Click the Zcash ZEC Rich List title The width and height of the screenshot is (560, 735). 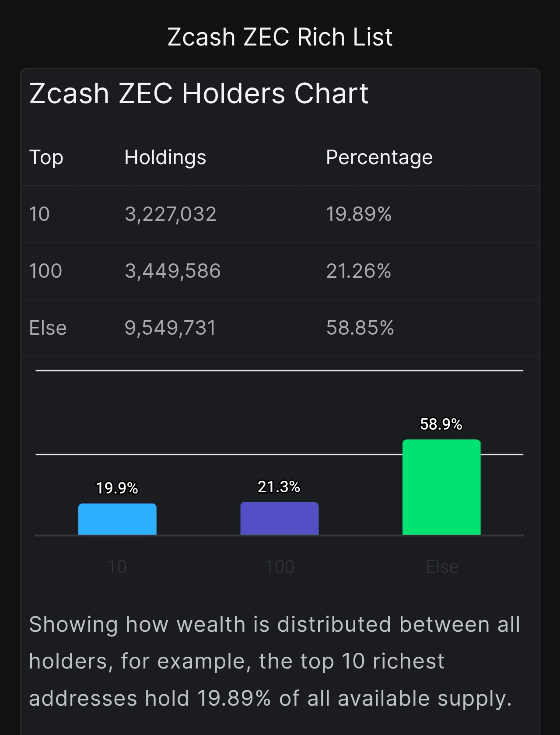tap(280, 37)
